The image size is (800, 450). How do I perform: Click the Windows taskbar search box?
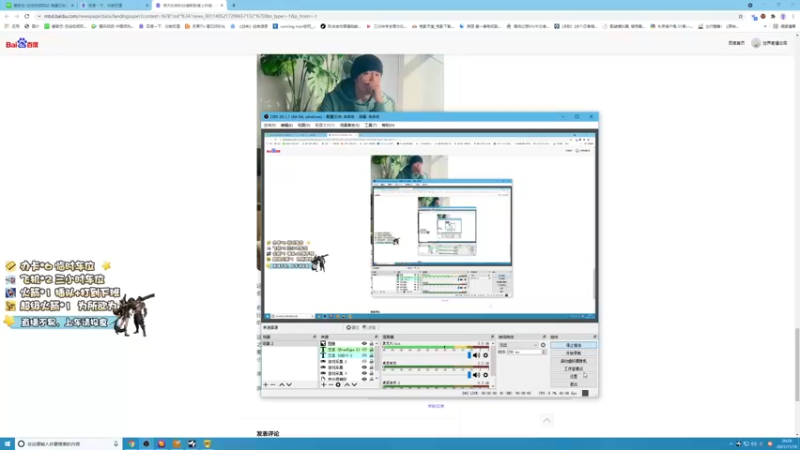pyautogui.click(x=69, y=444)
